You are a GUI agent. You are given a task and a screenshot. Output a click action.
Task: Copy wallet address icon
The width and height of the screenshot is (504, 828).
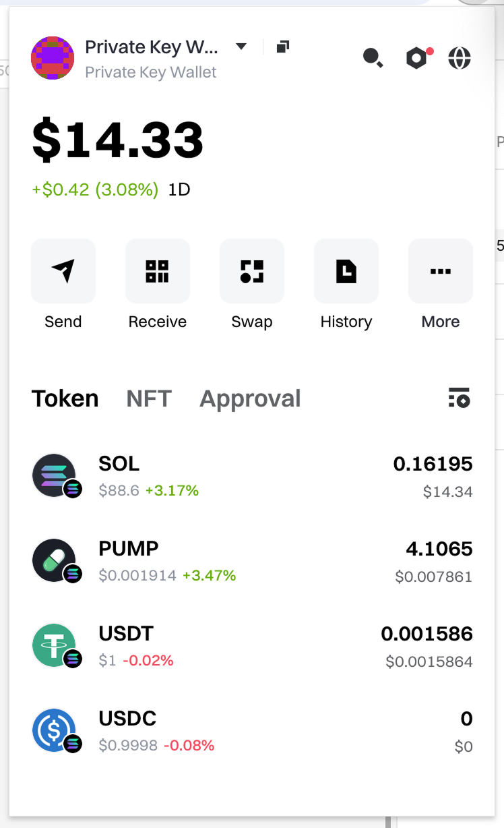pos(283,47)
